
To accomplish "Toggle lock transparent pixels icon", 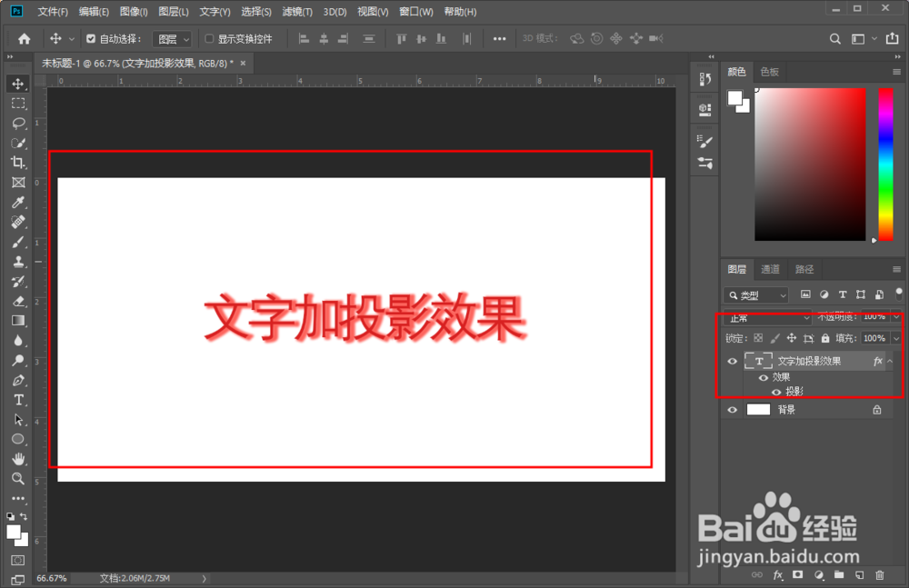I will pos(758,338).
